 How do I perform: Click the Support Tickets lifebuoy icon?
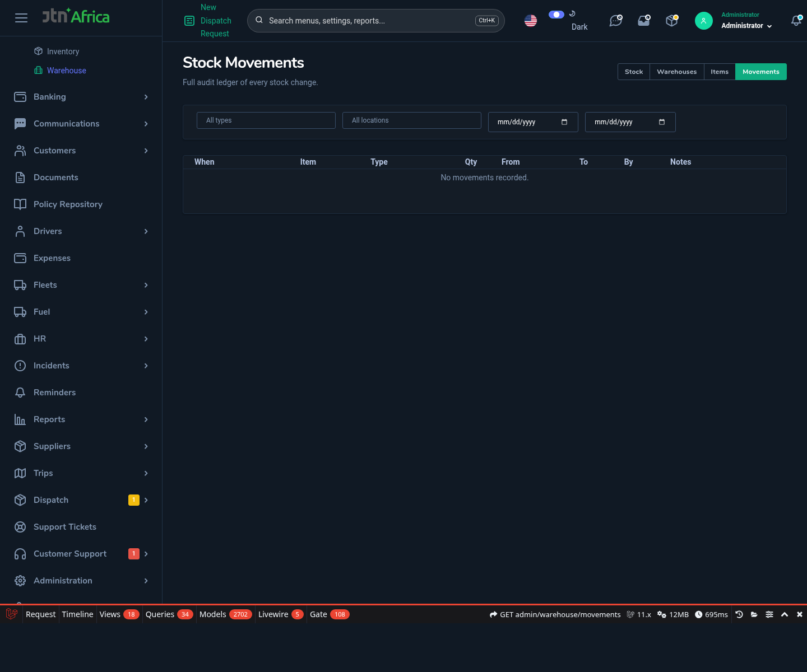coord(20,527)
